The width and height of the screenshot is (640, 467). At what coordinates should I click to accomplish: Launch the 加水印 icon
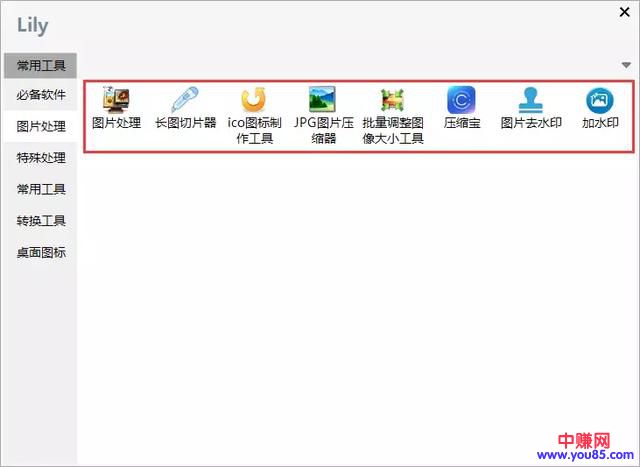point(600,100)
